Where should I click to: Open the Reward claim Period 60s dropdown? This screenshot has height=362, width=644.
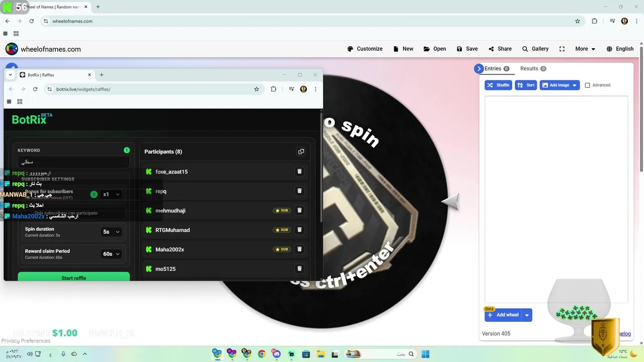coord(111,254)
